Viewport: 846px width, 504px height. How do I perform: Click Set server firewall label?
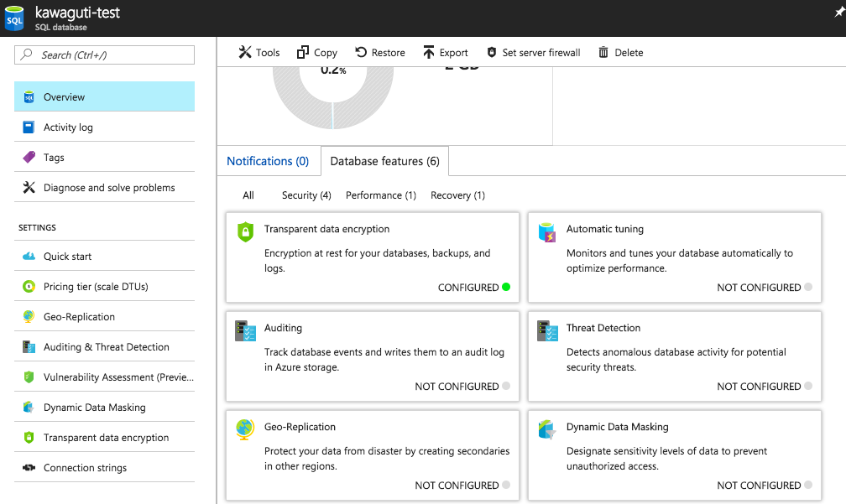pos(541,52)
